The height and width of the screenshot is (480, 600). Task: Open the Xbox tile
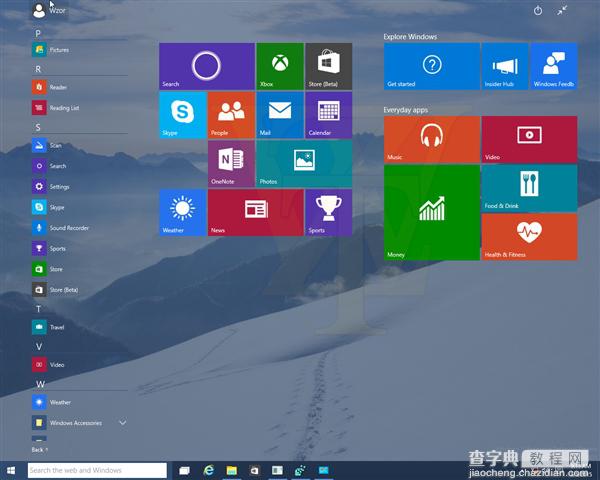[280, 66]
